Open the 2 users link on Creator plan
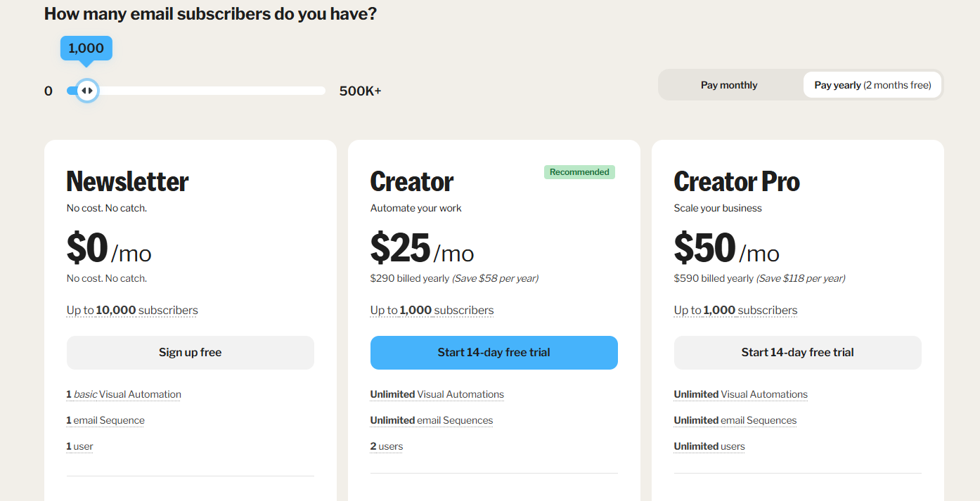This screenshot has width=980, height=501. pos(386,445)
